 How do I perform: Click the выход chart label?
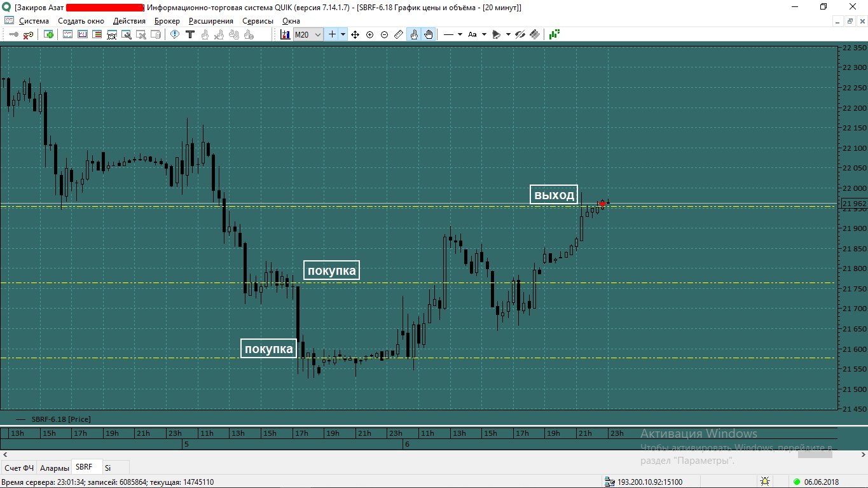pos(554,195)
